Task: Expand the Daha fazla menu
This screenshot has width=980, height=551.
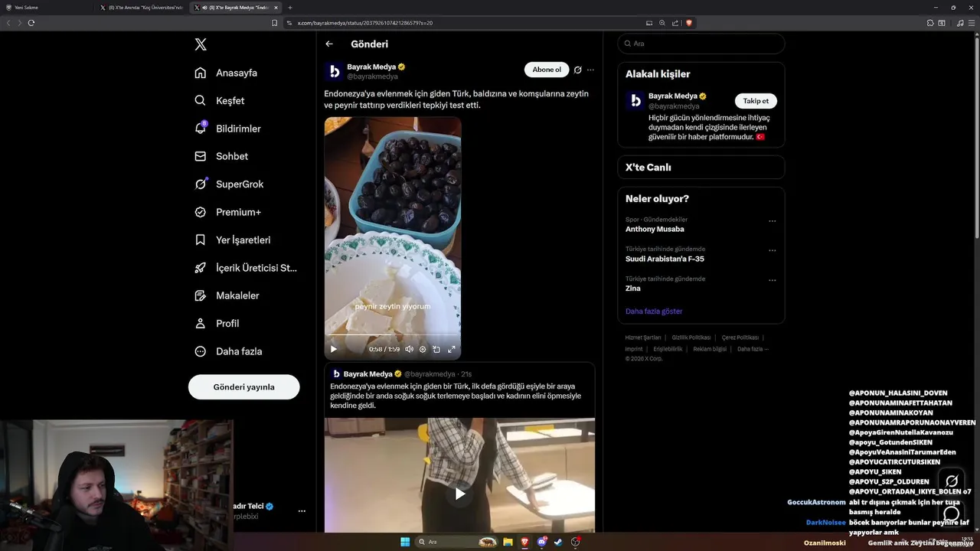Action: (x=228, y=351)
